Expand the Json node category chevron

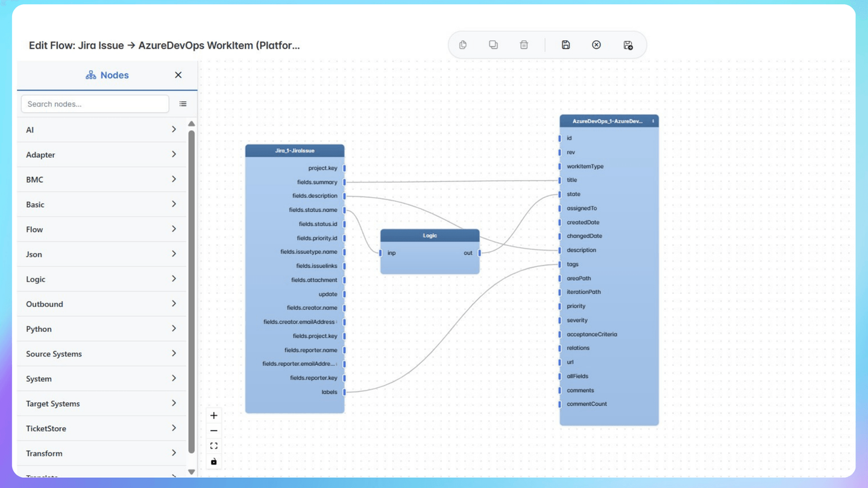pos(174,254)
